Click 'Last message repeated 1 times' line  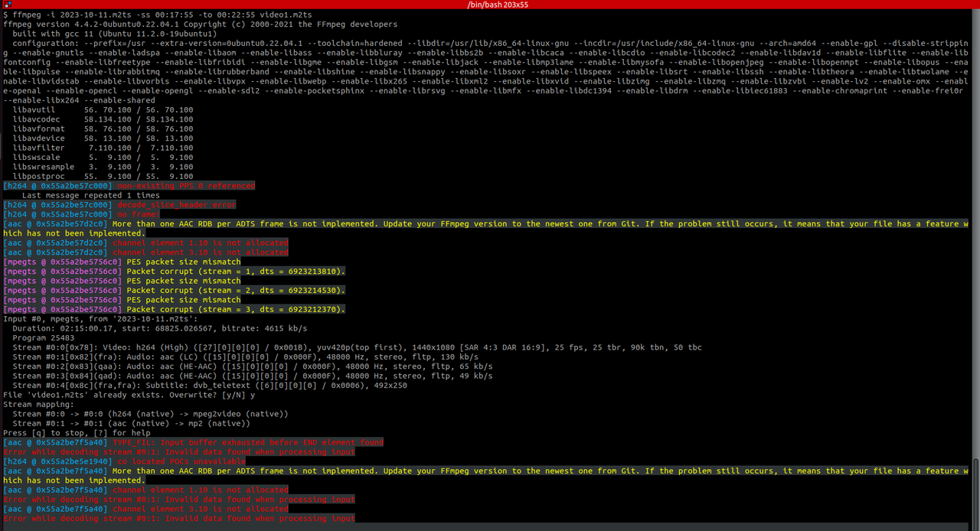[x=91, y=195]
